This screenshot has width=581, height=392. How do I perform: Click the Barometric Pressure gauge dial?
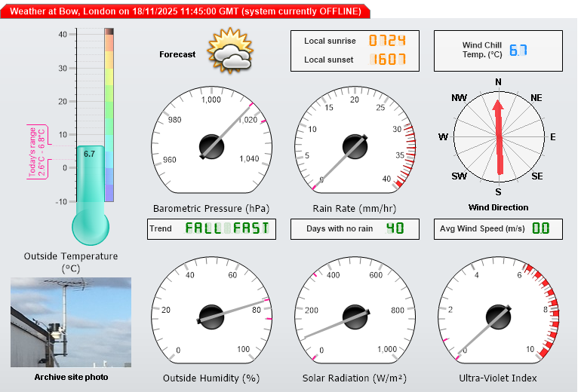pos(211,143)
